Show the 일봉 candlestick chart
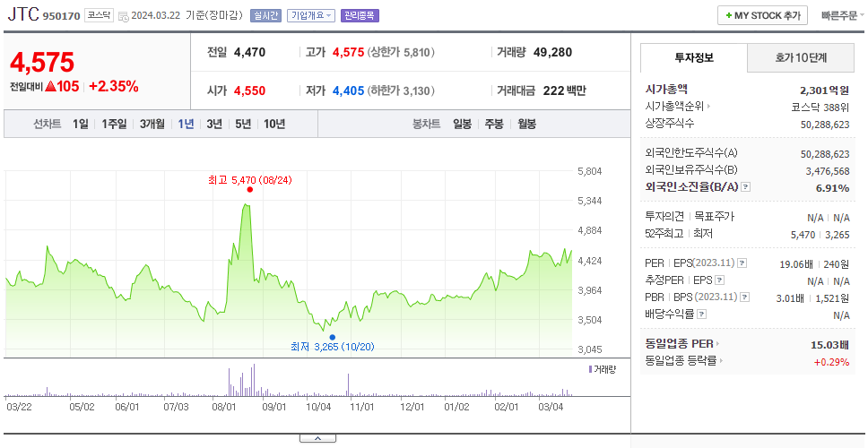 tap(462, 124)
